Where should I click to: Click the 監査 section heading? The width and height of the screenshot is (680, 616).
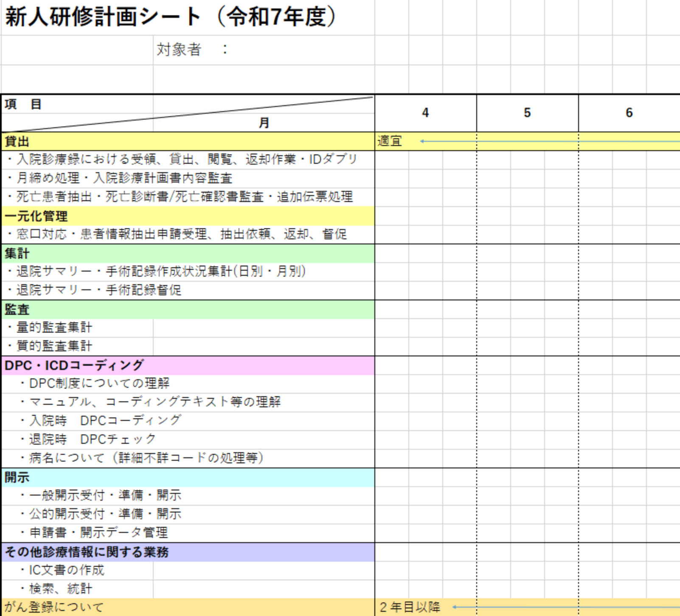pyautogui.click(x=188, y=310)
